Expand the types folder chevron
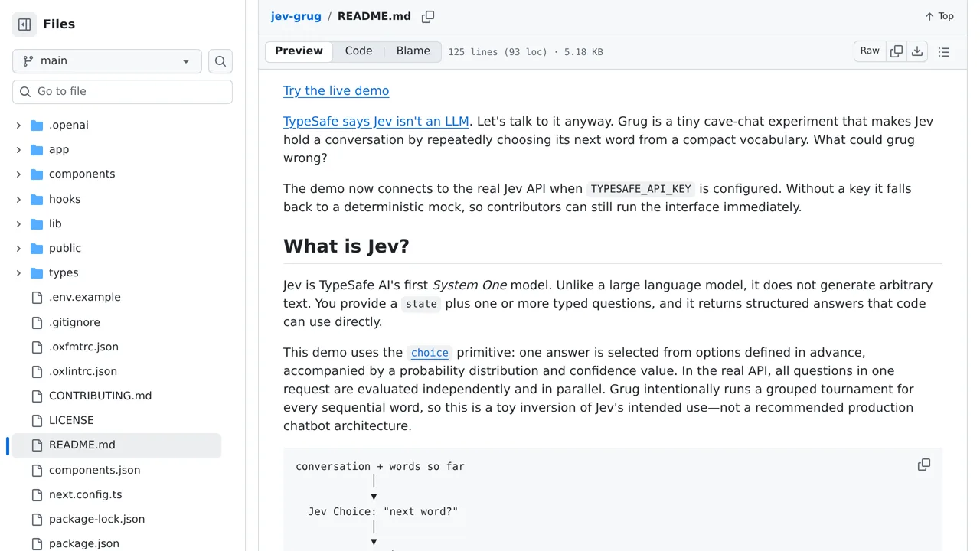 18,272
